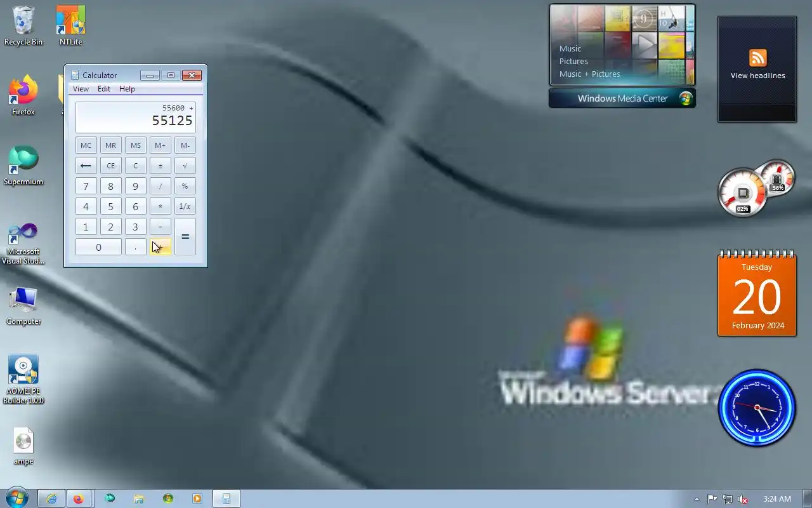Image resolution: width=812 pixels, height=508 pixels.
Task: Click digit 3 on the Calculator keypad
Action: tap(135, 227)
